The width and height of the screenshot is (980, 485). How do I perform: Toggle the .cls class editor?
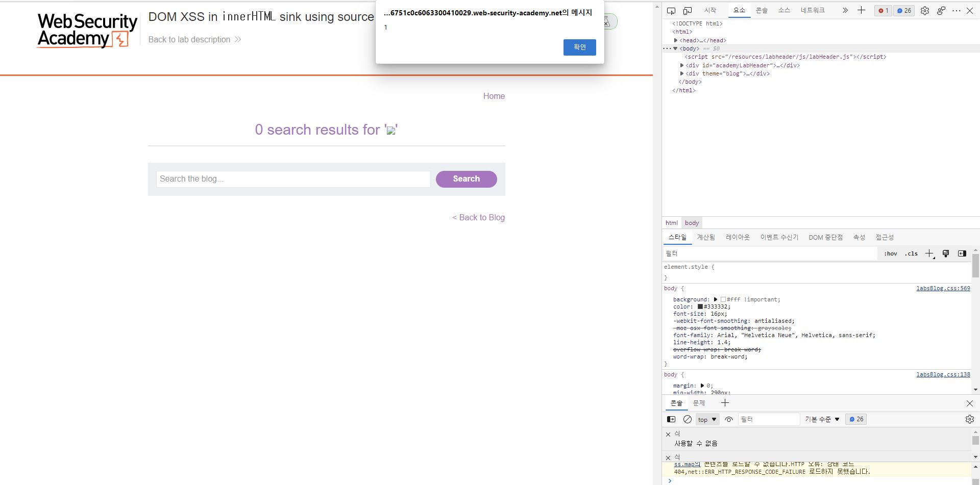click(x=911, y=253)
